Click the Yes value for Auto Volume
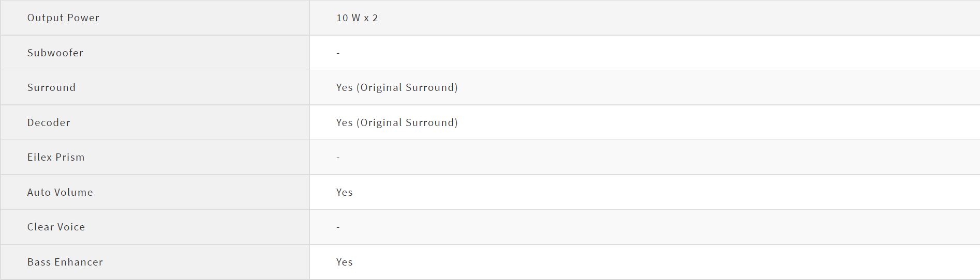 coord(344,192)
